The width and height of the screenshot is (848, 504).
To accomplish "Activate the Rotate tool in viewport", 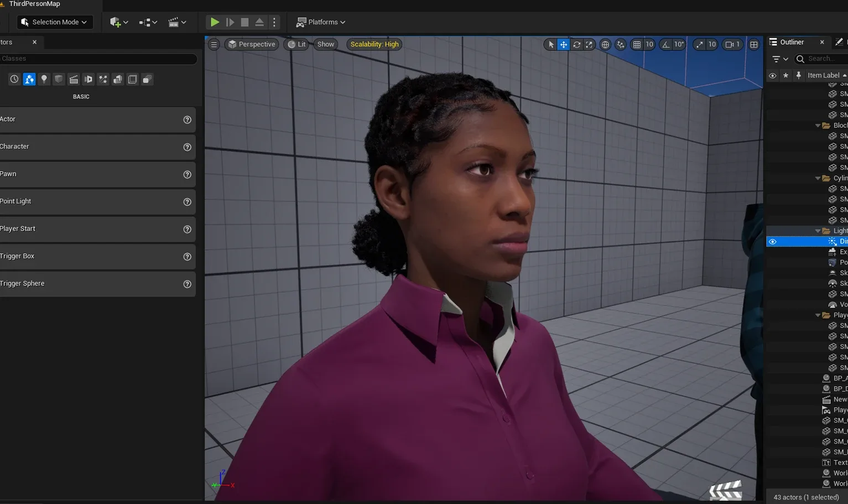I will pos(576,44).
